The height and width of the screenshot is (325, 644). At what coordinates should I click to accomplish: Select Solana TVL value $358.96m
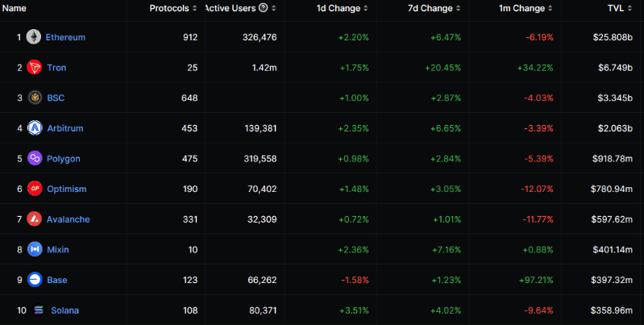tap(612, 310)
